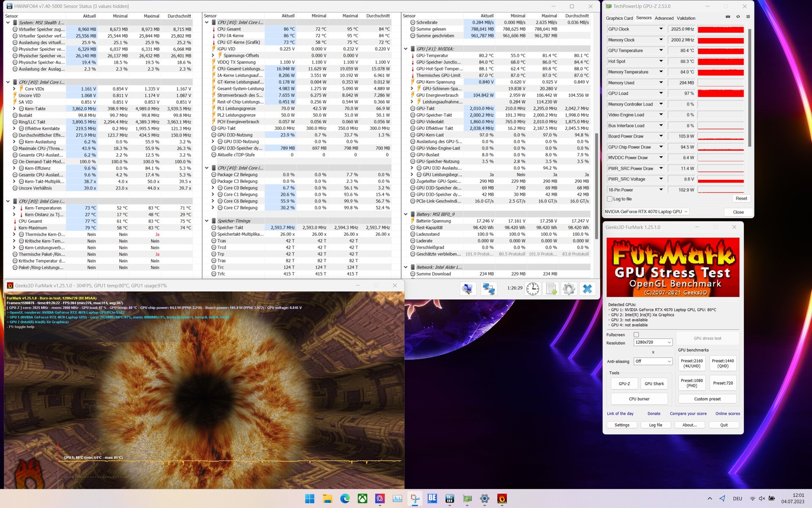Image resolution: width=812 pixels, height=508 pixels.
Task: Check the Fullscreen checkbox in FurMark
Action: (636, 335)
